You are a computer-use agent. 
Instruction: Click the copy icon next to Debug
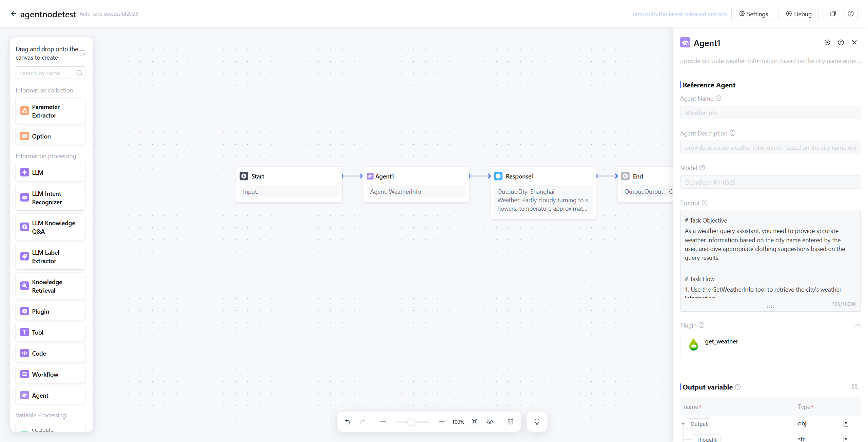(x=833, y=14)
